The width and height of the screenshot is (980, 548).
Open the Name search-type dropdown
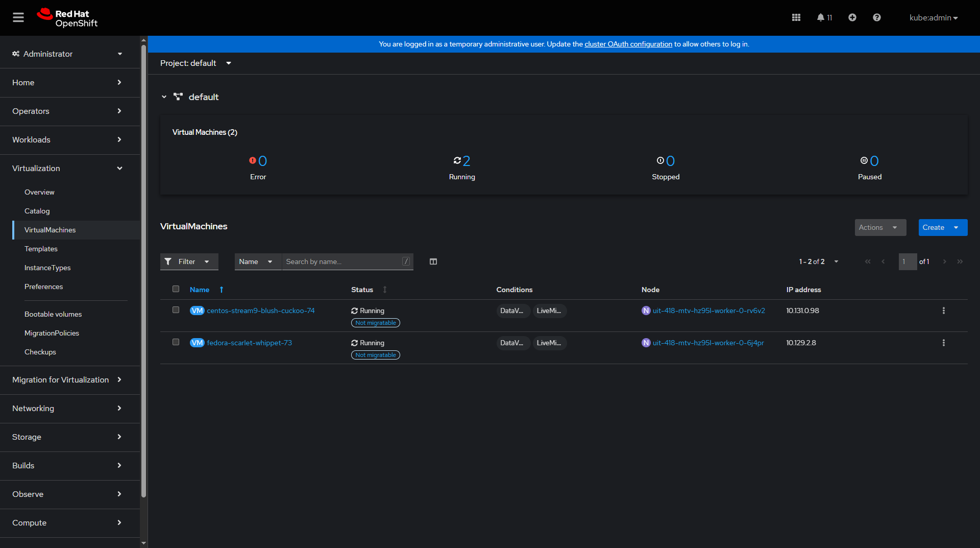point(258,261)
